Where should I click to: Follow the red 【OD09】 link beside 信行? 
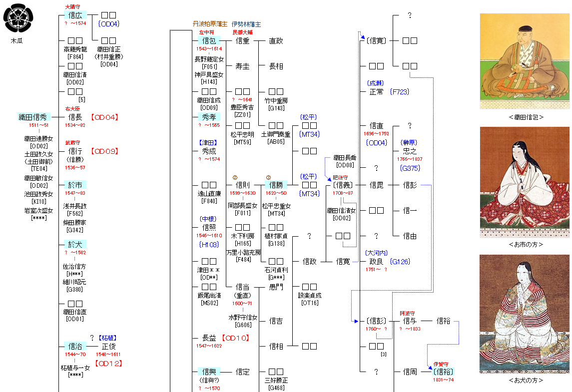[104, 151]
